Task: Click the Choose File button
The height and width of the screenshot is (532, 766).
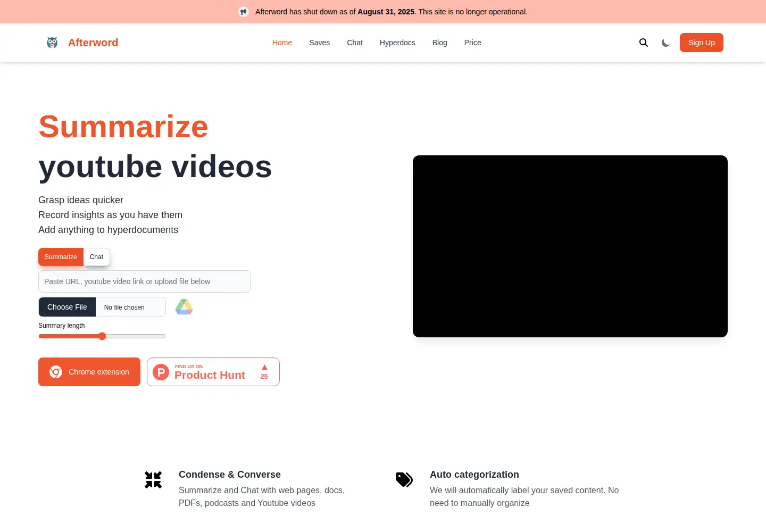Action: point(67,307)
